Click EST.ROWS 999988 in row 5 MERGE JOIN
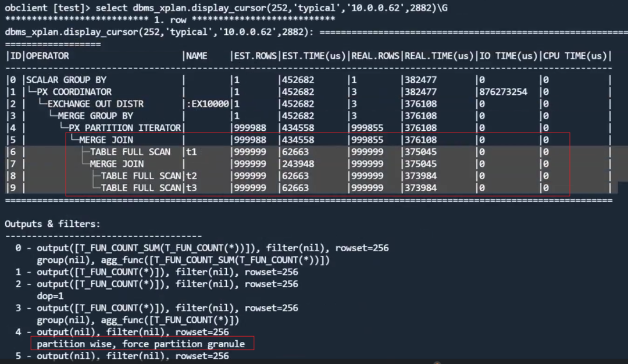The width and height of the screenshot is (628, 364). [250, 140]
